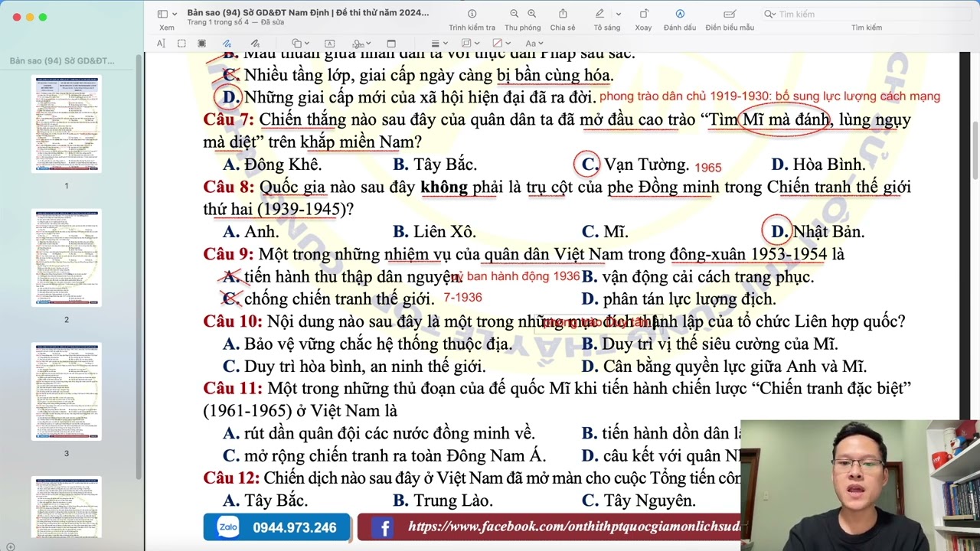Zoom out with the minus magnifier
980x551 pixels.
coord(514,14)
